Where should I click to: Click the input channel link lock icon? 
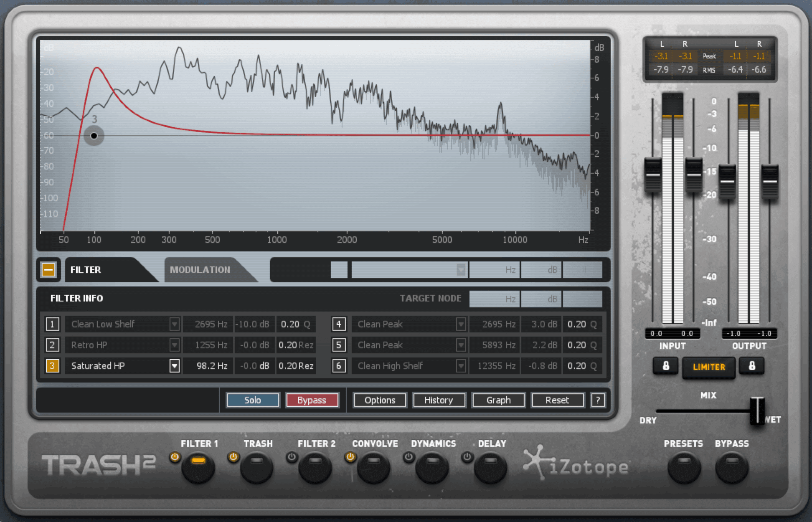pyautogui.click(x=666, y=366)
